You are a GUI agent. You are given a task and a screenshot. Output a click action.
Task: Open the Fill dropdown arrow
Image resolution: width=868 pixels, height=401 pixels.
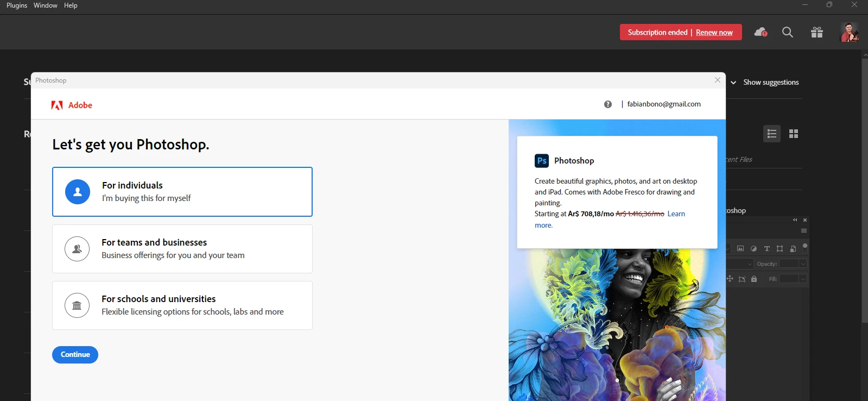(803, 279)
